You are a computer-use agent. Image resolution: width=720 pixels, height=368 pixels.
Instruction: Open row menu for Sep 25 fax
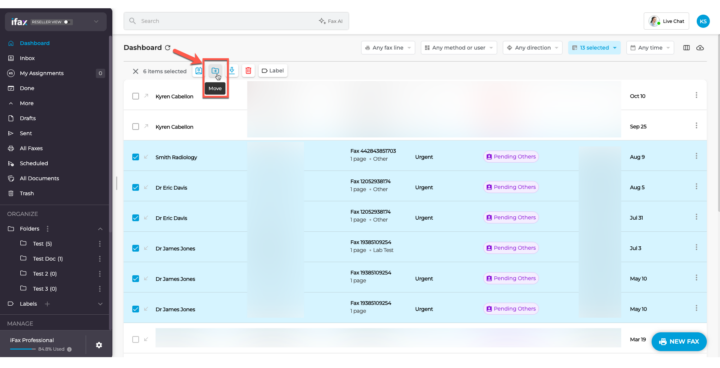[x=696, y=125]
